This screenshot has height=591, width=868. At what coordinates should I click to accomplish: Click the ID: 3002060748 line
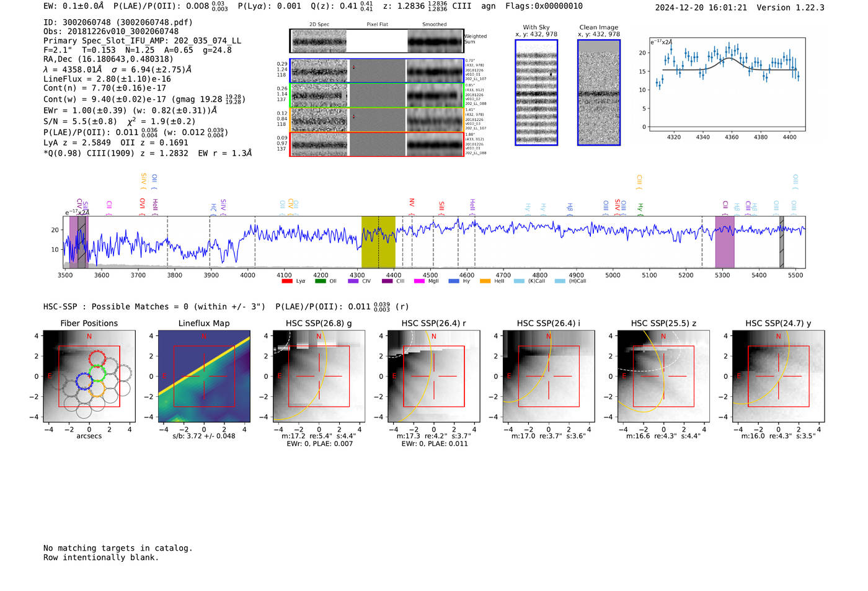pos(118,22)
